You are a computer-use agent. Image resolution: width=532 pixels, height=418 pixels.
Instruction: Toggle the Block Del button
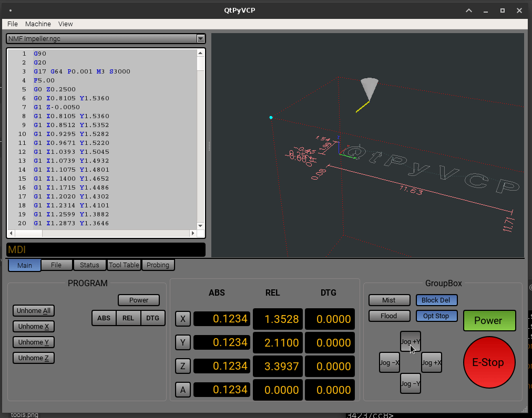pos(436,300)
